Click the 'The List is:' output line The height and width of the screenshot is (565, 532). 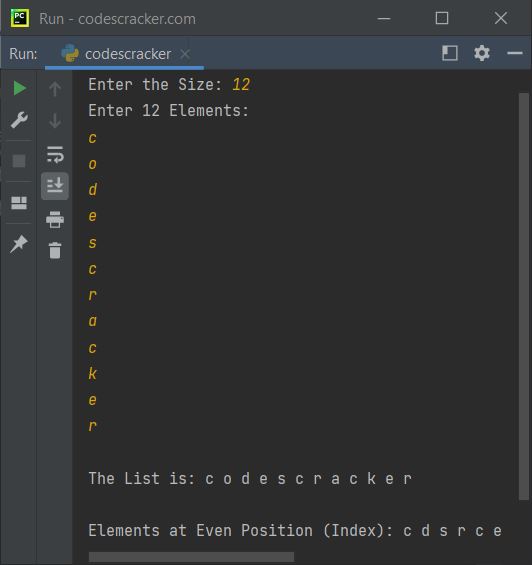(x=250, y=479)
